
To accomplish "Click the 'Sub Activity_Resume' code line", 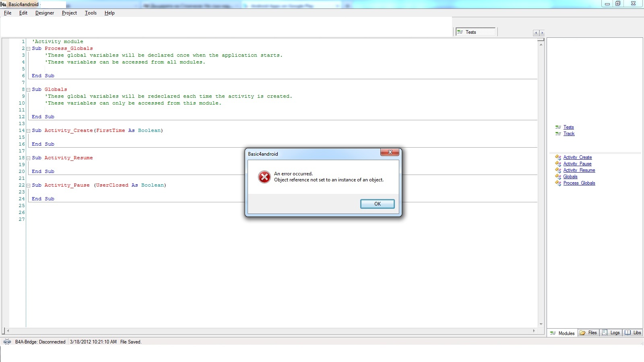I will click(62, 158).
